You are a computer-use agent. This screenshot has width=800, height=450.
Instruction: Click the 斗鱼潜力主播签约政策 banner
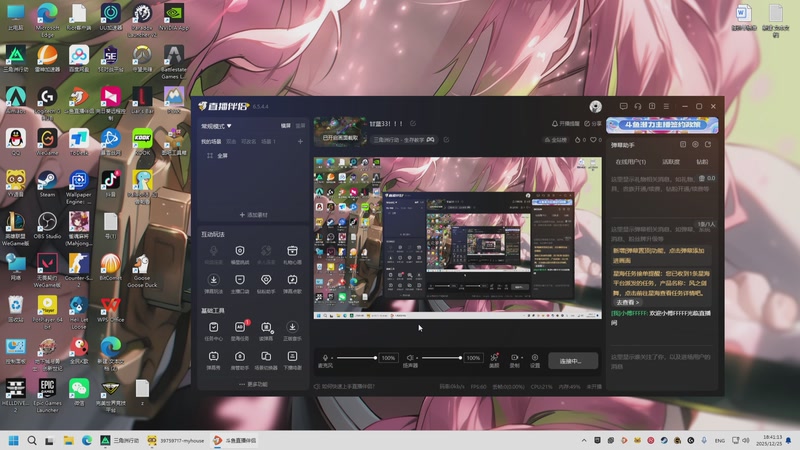[x=662, y=125]
